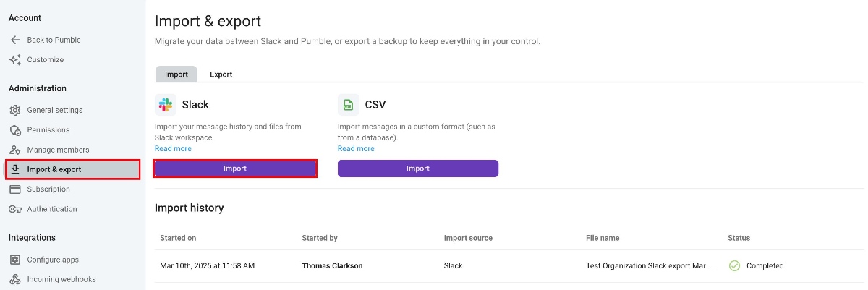This screenshot has height=290, width=868.
Task: Open General settings gear icon
Action: click(x=15, y=110)
